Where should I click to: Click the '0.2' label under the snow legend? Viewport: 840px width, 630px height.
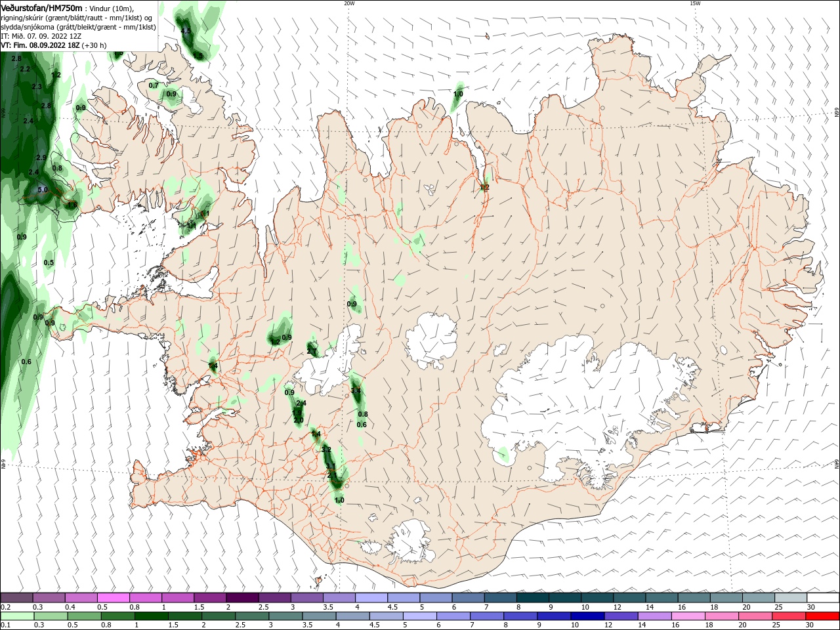[5, 607]
